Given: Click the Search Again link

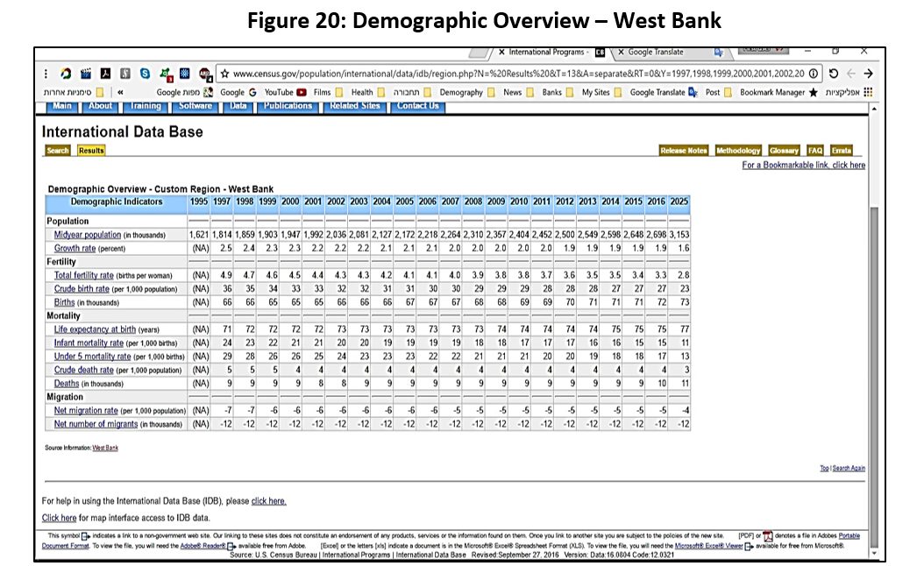Looking at the screenshot, I should (x=849, y=468).
